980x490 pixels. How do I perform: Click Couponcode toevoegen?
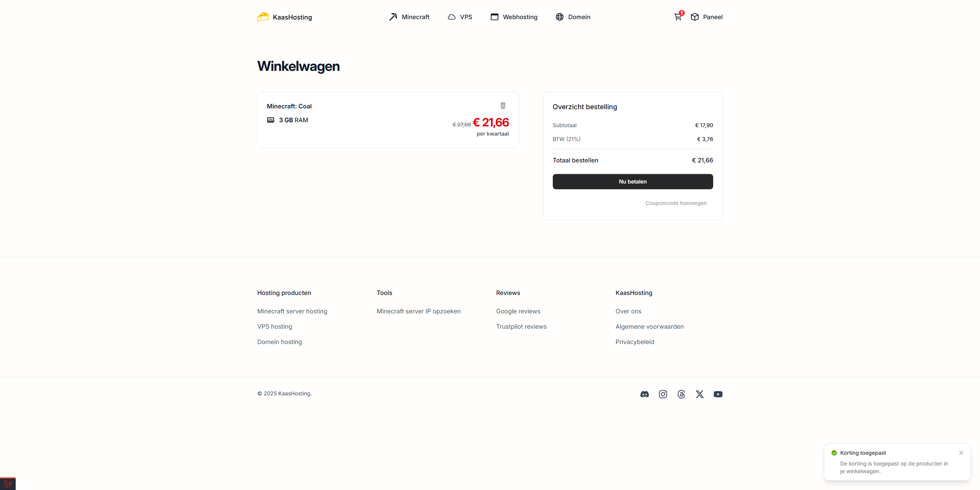click(676, 203)
